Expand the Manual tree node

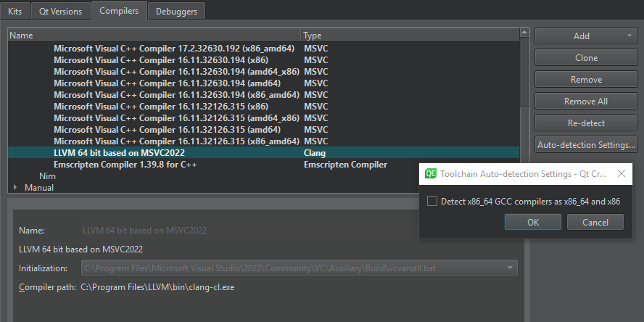15,187
